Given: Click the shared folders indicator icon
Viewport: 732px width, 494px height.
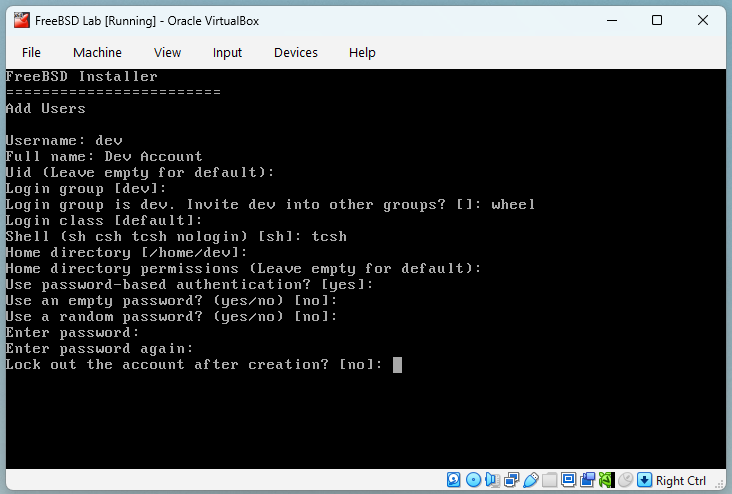Looking at the screenshot, I should pos(549,480).
